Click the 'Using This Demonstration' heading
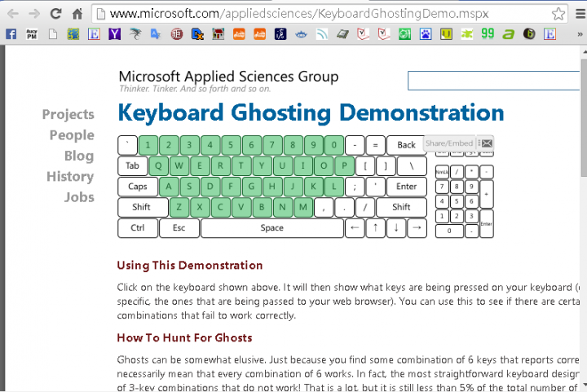The width and height of the screenshot is (587, 392). (190, 265)
